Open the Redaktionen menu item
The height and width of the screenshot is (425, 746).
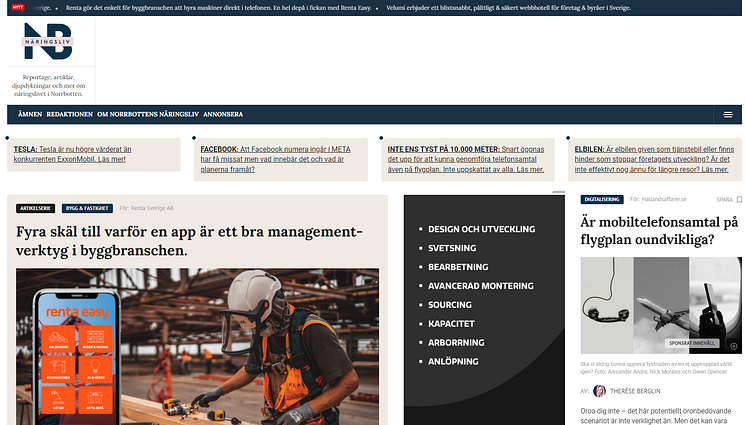click(x=69, y=114)
